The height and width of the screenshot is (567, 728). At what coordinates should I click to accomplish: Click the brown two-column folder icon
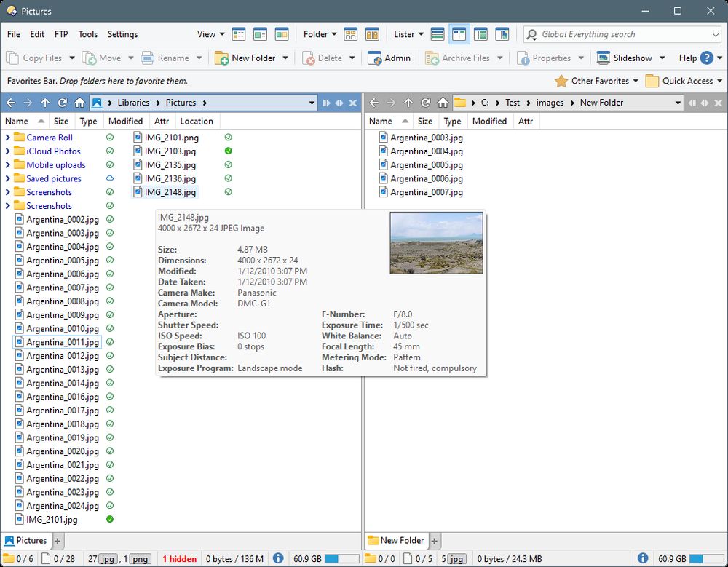tap(372, 34)
